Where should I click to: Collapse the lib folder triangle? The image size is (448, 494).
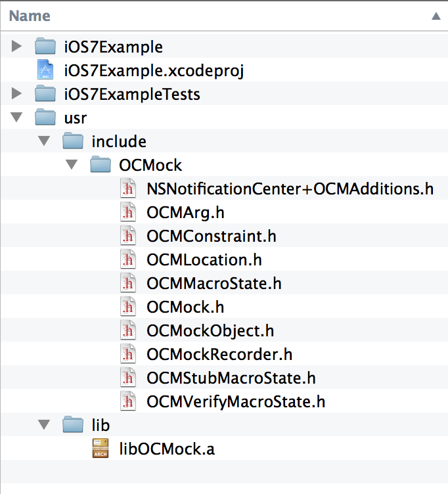coord(44,424)
